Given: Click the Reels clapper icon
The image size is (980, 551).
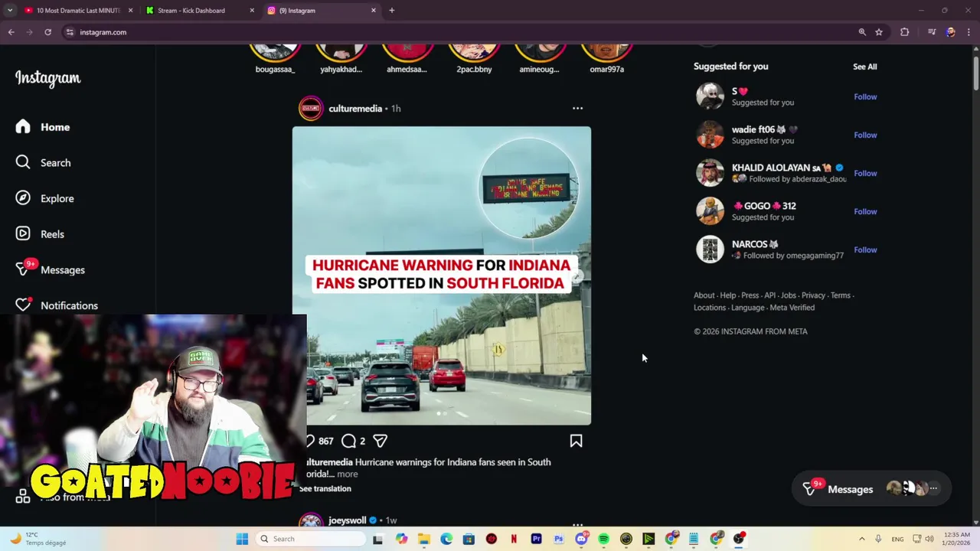Looking at the screenshot, I should tap(23, 233).
